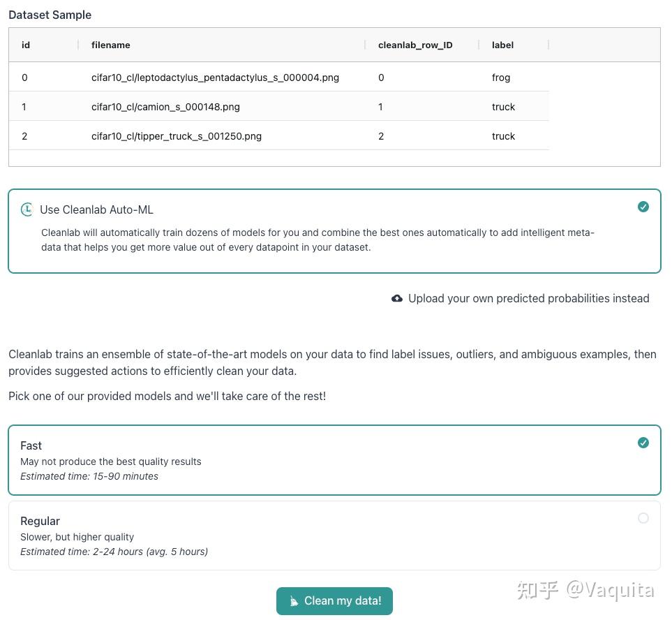
Task: Click the cloud upload icon
Action: coord(397,299)
